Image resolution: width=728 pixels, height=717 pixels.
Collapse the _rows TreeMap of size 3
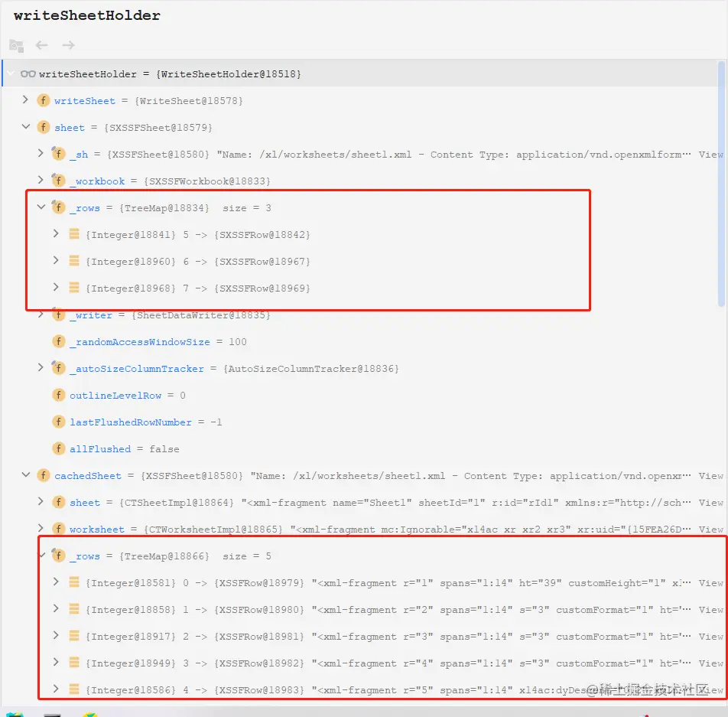(x=41, y=207)
